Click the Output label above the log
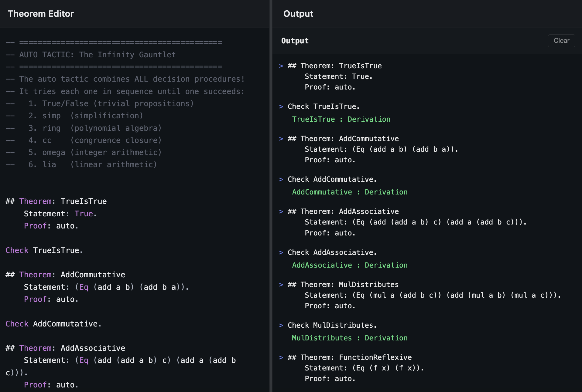 (x=294, y=41)
